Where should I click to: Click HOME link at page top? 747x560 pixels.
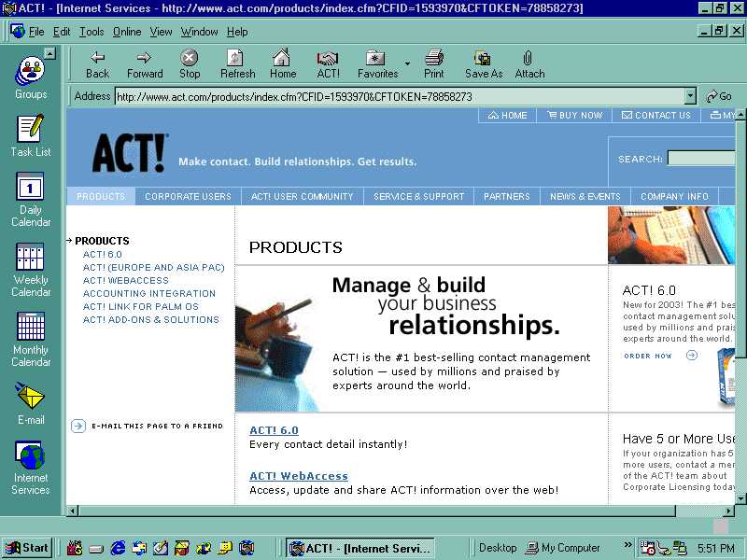point(507,115)
